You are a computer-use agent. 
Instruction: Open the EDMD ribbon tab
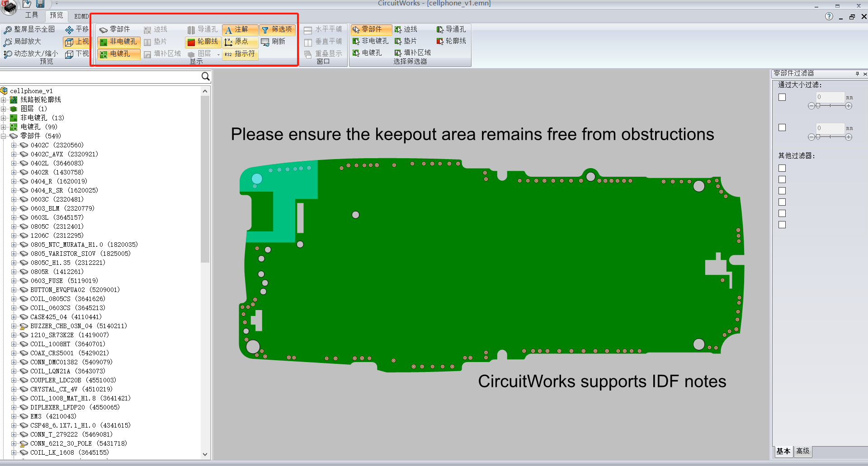click(81, 16)
